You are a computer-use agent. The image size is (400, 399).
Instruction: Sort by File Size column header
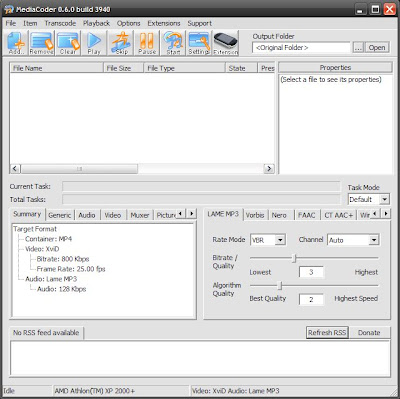pos(123,68)
